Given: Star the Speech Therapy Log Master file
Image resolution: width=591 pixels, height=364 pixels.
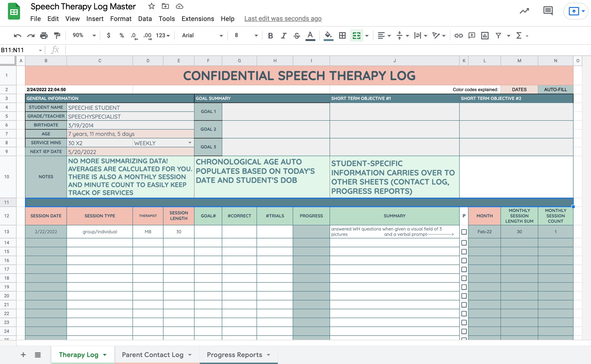Looking at the screenshot, I should 151,7.
